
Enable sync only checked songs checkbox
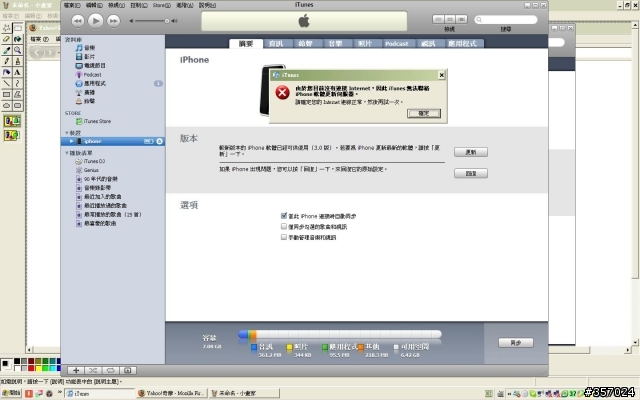pos(284,226)
